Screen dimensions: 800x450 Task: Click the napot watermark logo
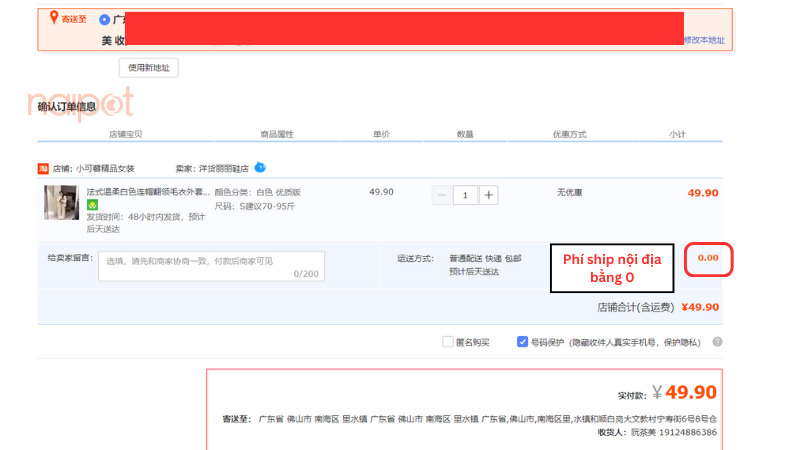click(85, 103)
